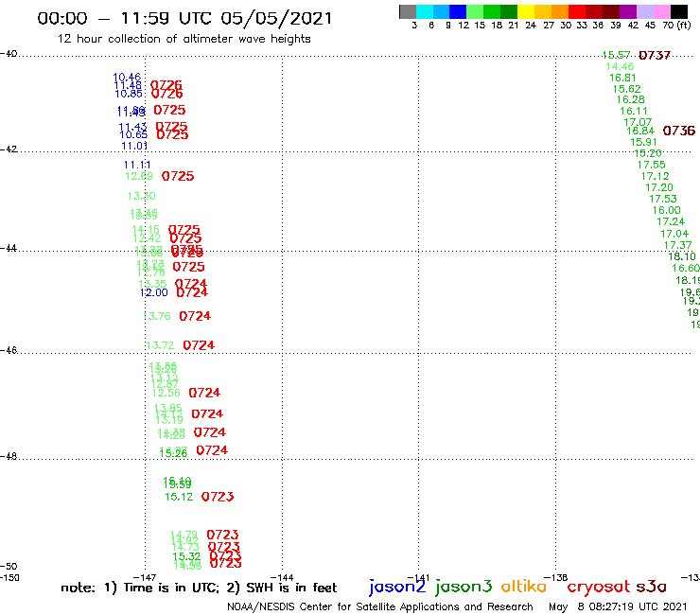
Task: Click the purple swatch in the color scale
Action: tap(627, 11)
